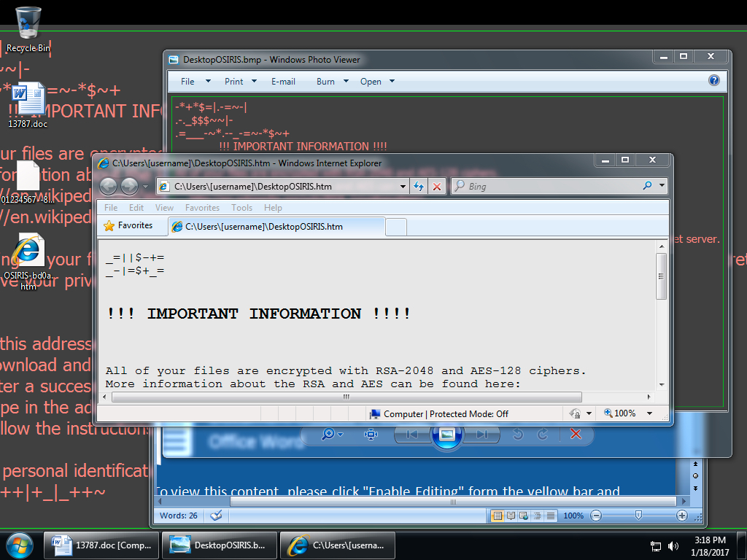Rotate image counterclockwise in Photo Viewer
The image size is (747, 560).
(518, 435)
